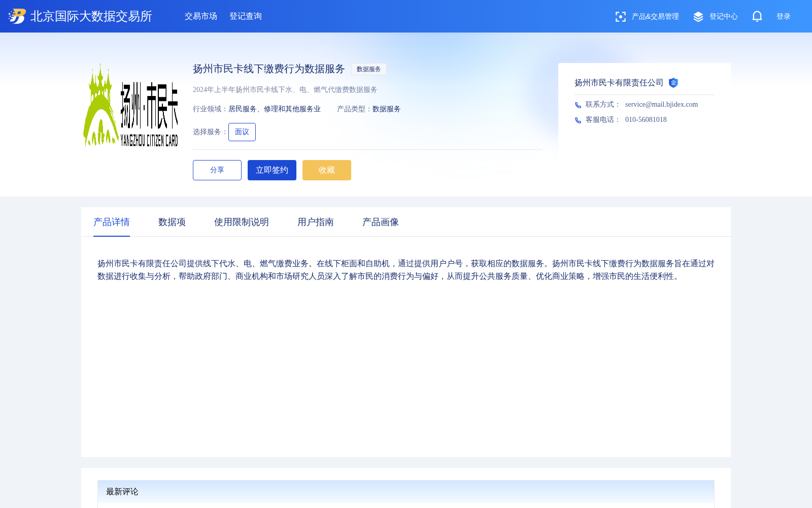Click email service@mail.bjidex.com
This screenshot has width=812, height=508.
tap(662, 105)
